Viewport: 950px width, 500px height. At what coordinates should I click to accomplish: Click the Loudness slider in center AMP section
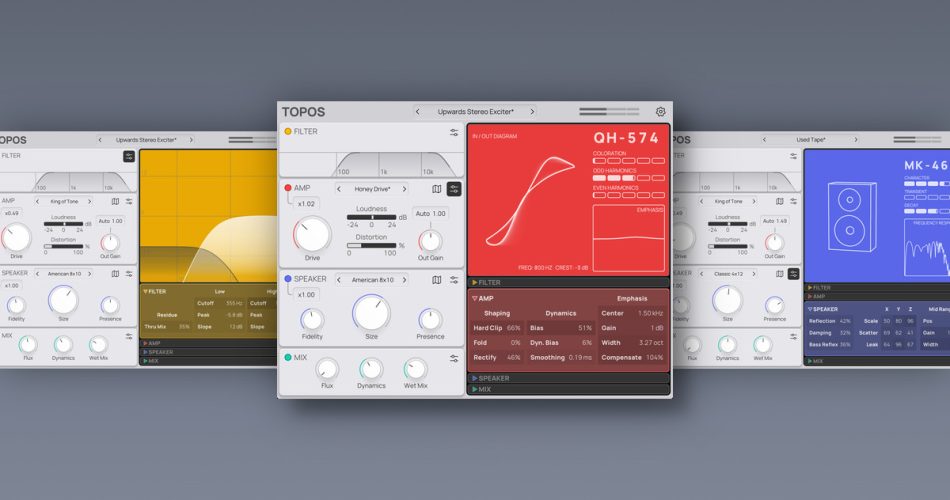point(372,216)
